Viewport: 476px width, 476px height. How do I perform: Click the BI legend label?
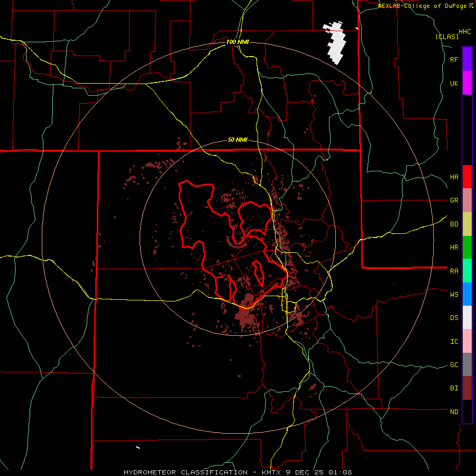454,388
